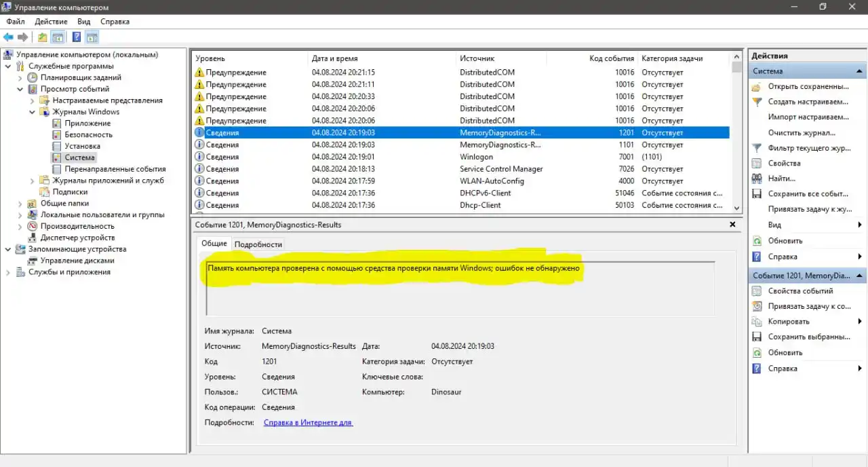This screenshot has height=467, width=868.
Task: Select the "Общие" tab
Action: [x=214, y=244]
